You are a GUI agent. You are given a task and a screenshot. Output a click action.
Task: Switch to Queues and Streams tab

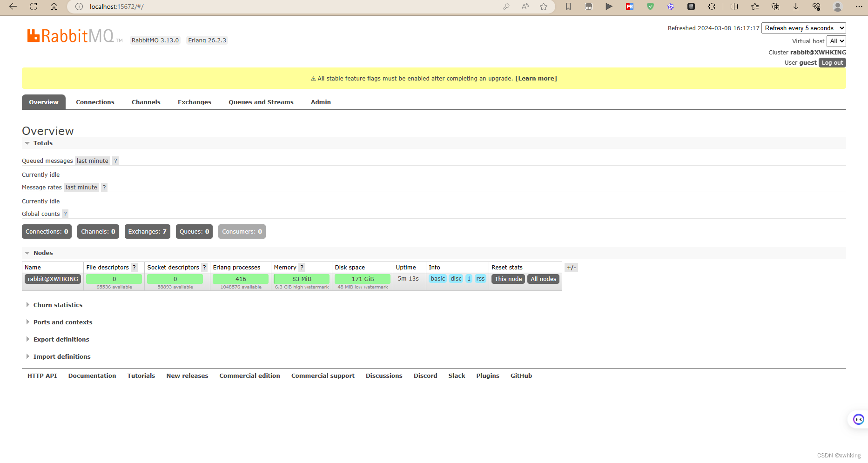coord(261,102)
